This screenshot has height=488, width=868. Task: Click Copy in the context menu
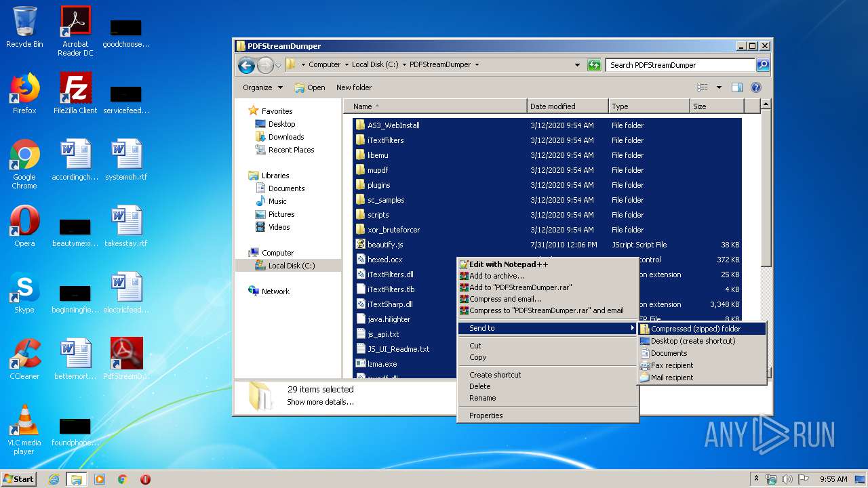[x=548, y=357]
